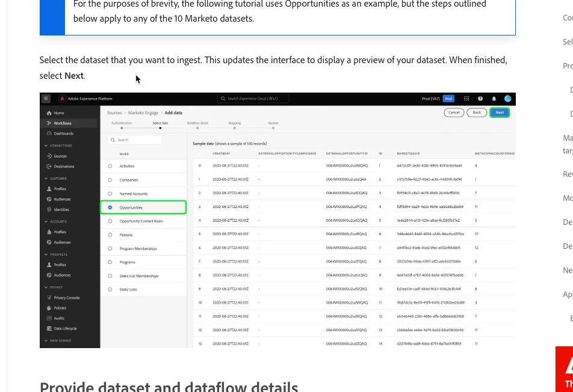Collapse the Connections sidebar section
This screenshot has height=392, width=573.
46,145
